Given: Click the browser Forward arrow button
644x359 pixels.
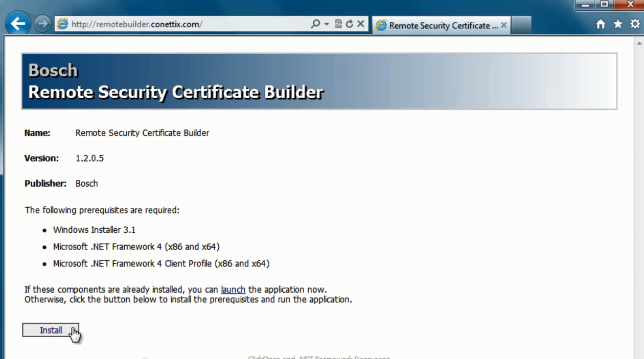Looking at the screenshot, I should pos(43,24).
